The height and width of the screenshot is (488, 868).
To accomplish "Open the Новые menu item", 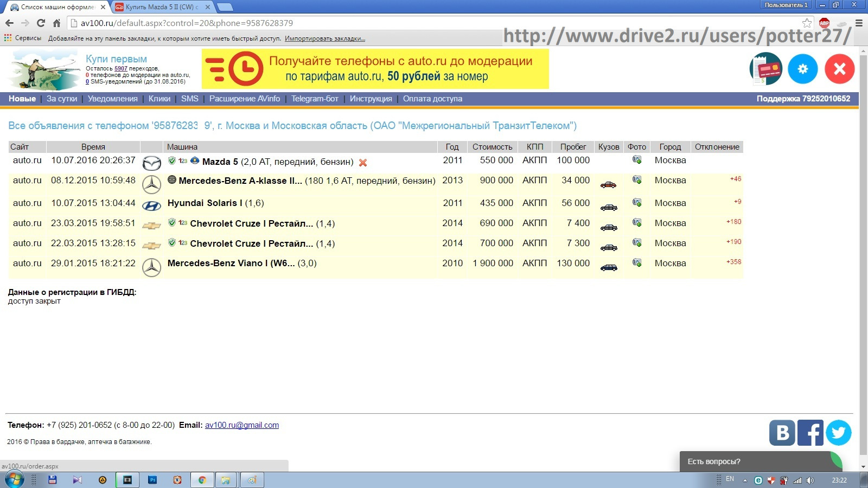I will point(22,99).
